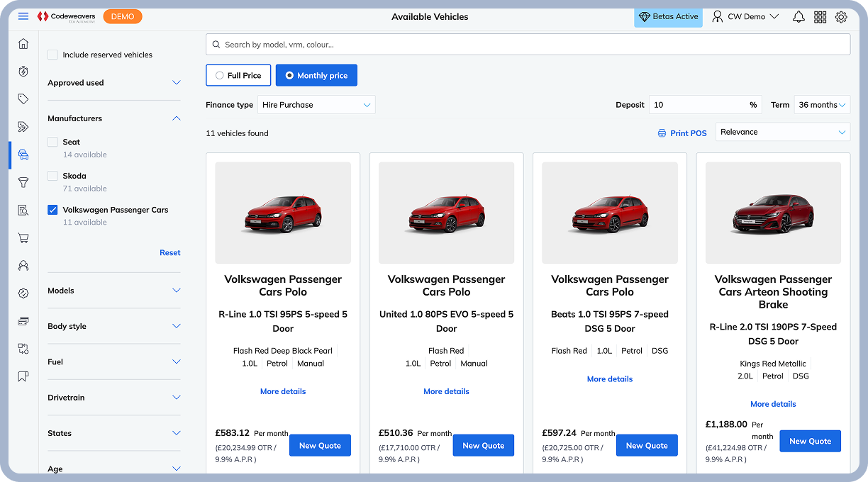Start New Quote for Polo United

(x=483, y=445)
